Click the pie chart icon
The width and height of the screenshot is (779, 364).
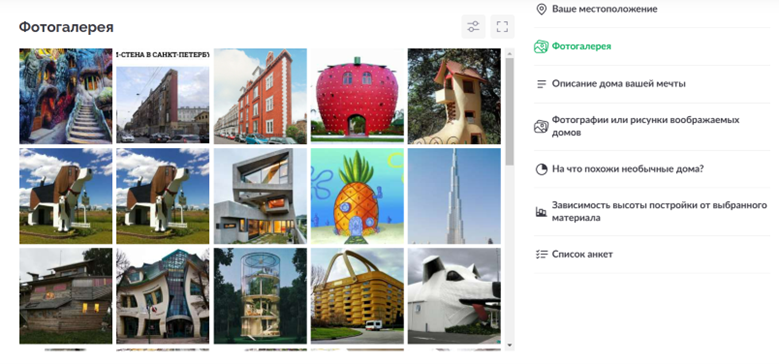541,169
